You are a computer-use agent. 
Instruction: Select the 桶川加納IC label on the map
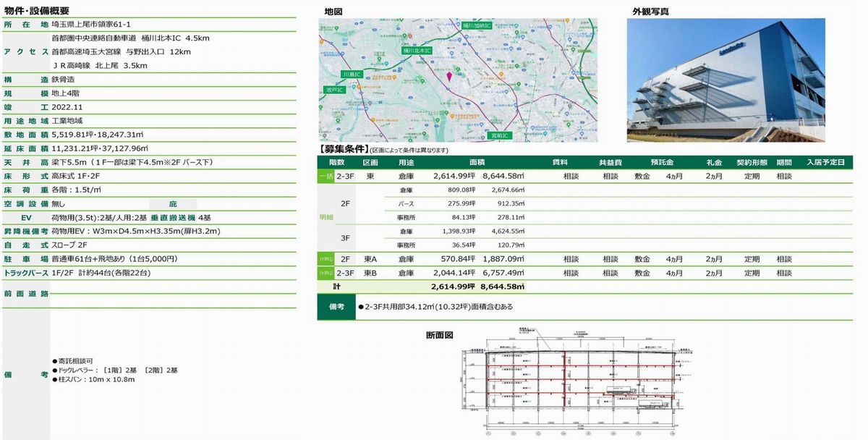pos(477,25)
